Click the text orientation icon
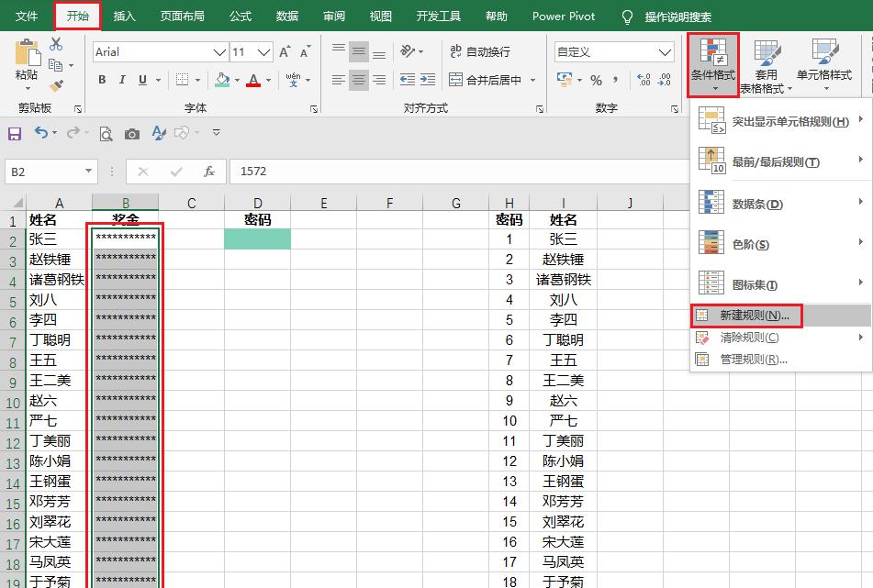This screenshot has width=873, height=588. (x=408, y=51)
